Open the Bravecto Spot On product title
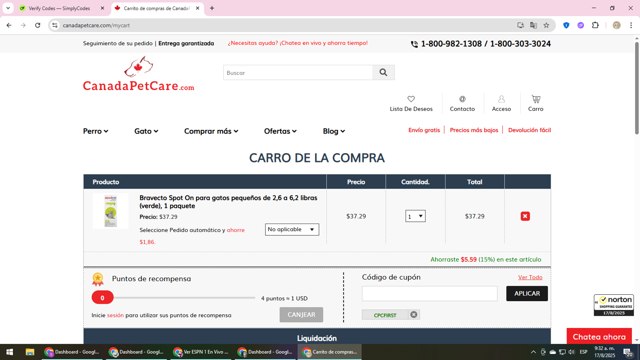The width and height of the screenshot is (640, 360). (x=228, y=202)
